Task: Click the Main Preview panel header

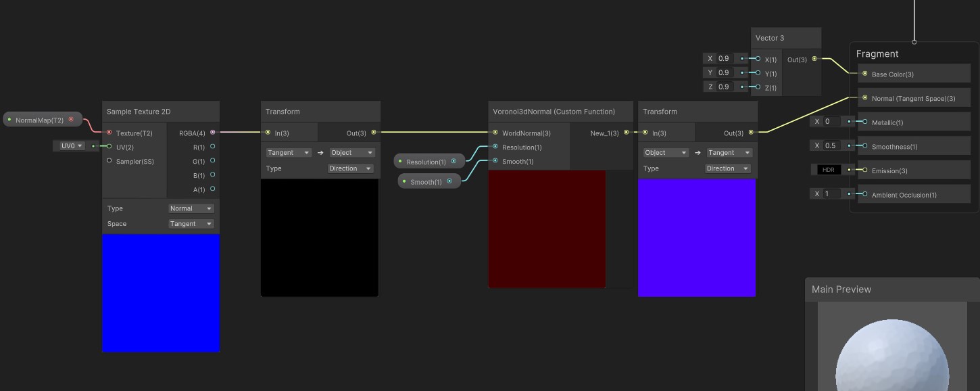Action: (x=892, y=290)
